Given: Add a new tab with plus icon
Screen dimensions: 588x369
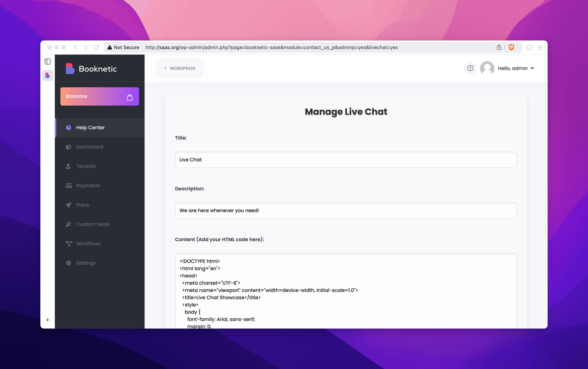Looking at the screenshot, I should 48,320.
